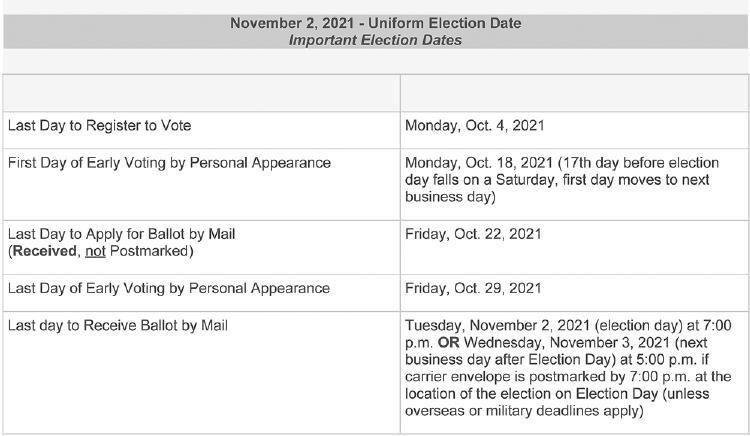Click 'overseas or military deadlines apply' text

[x=522, y=411]
